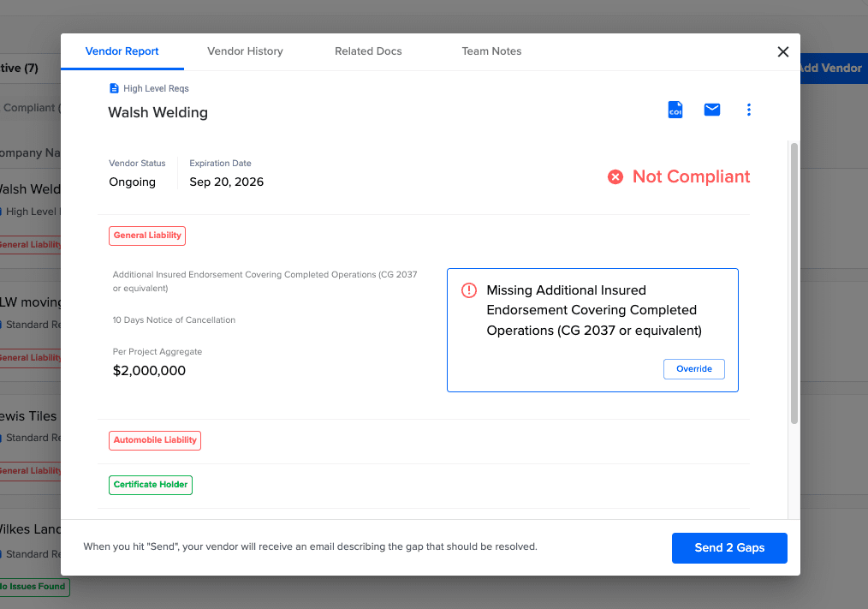Click the missing endorsement warning icon

pos(469,290)
